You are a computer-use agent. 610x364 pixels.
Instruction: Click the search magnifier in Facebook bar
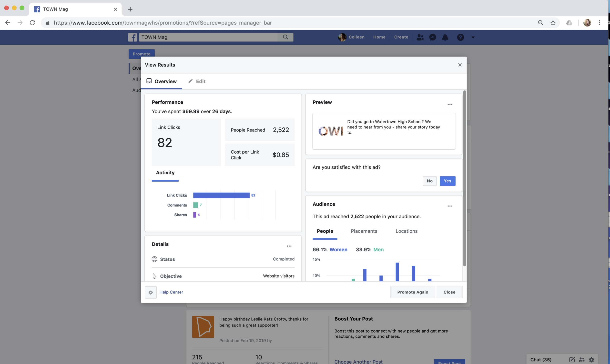pyautogui.click(x=285, y=37)
